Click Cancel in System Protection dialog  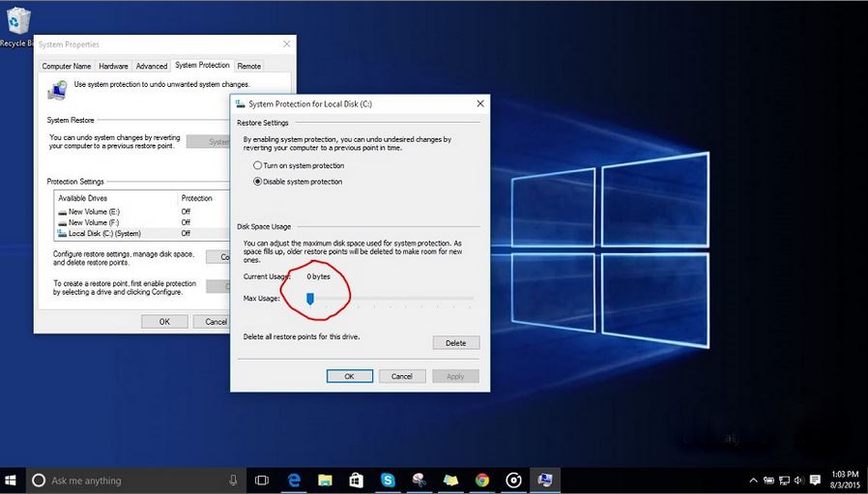pyautogui.click(x=402, y=376)
